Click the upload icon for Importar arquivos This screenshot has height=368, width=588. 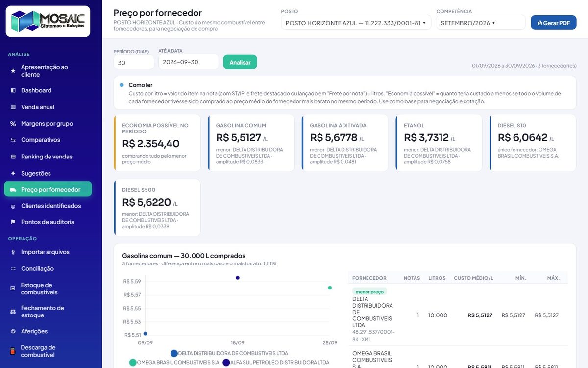click(13, 252)
